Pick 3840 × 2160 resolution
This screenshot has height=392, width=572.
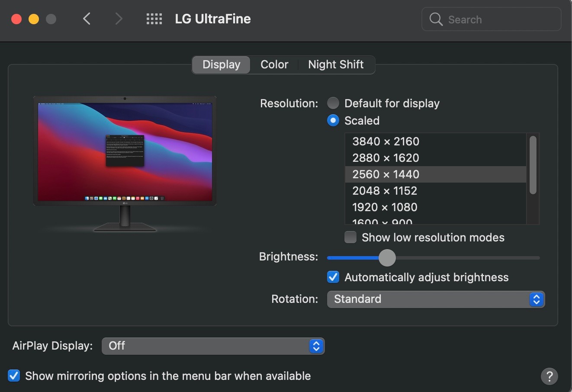pos(435,141)
